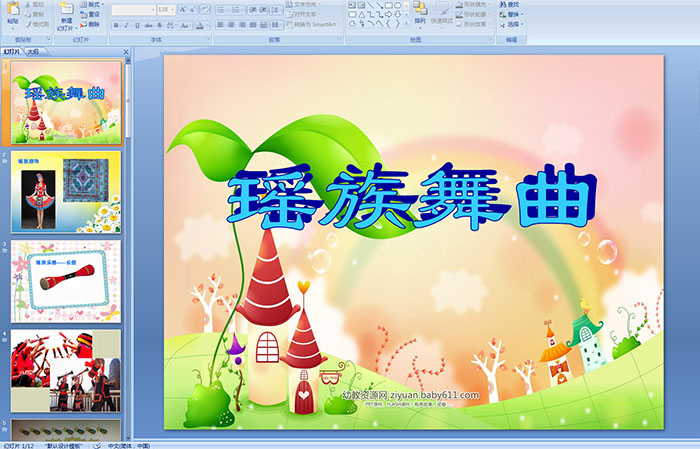Open Font group dialog launcher

208,40
